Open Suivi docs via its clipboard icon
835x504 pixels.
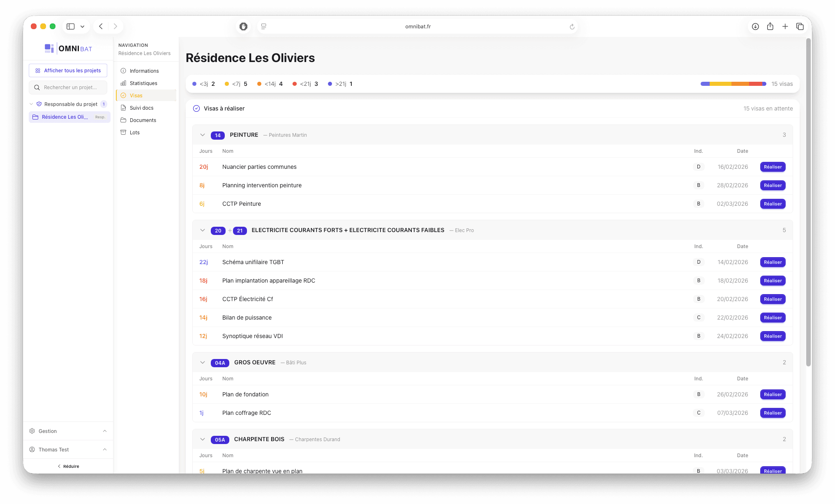[124, 108]
